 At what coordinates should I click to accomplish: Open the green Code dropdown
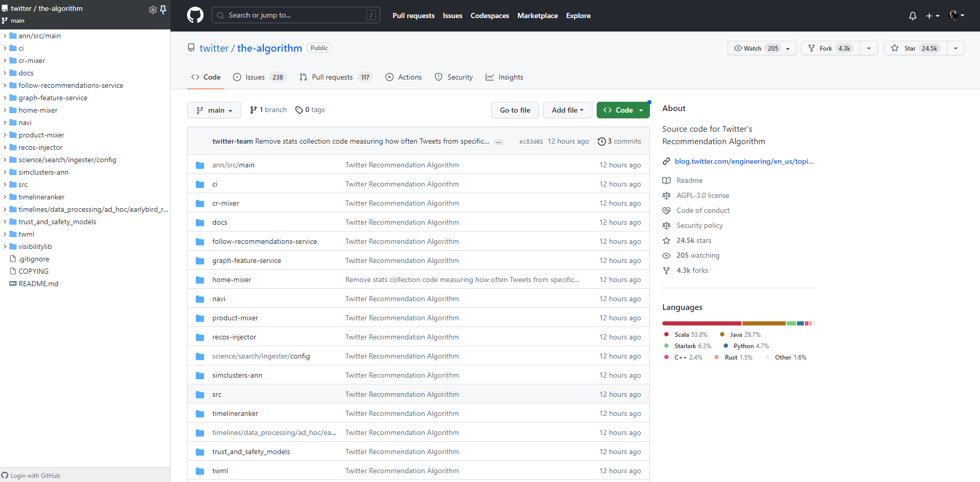623,110
